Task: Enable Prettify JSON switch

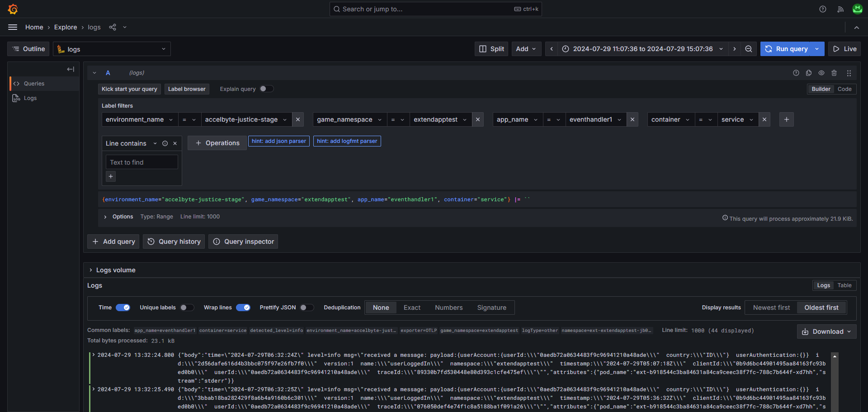Action: (307, 308)
